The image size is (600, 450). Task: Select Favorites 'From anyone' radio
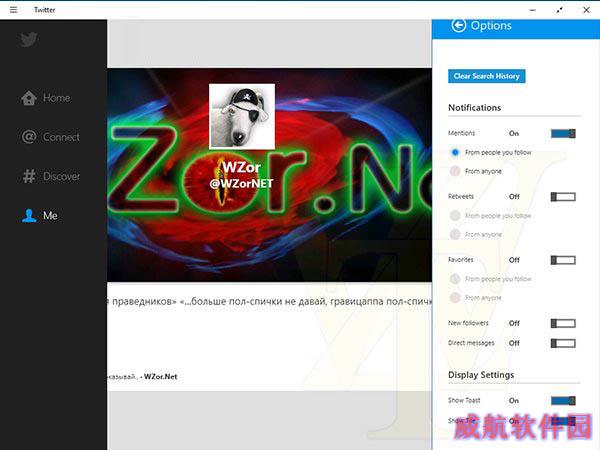(x=455, y=298)
